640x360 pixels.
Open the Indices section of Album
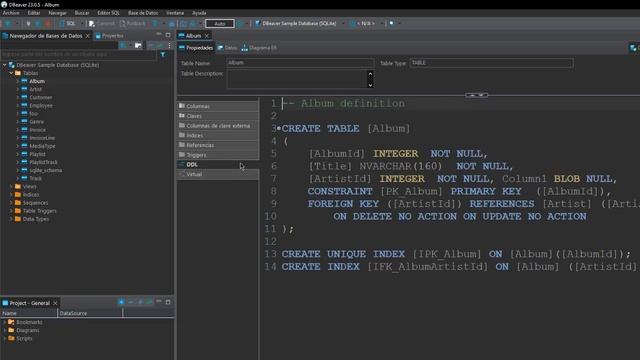pyautogui.click(x=218, y=135)
